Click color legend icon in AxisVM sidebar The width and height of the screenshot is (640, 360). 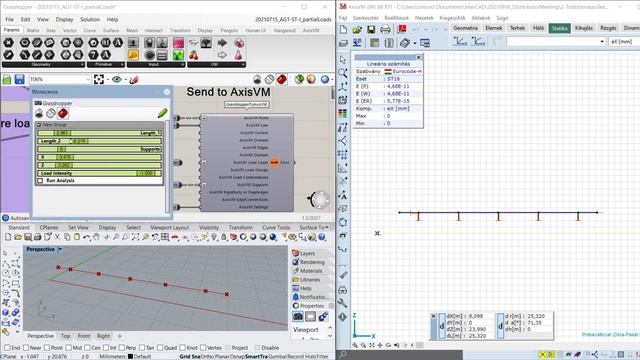click(x=342, y=113)
